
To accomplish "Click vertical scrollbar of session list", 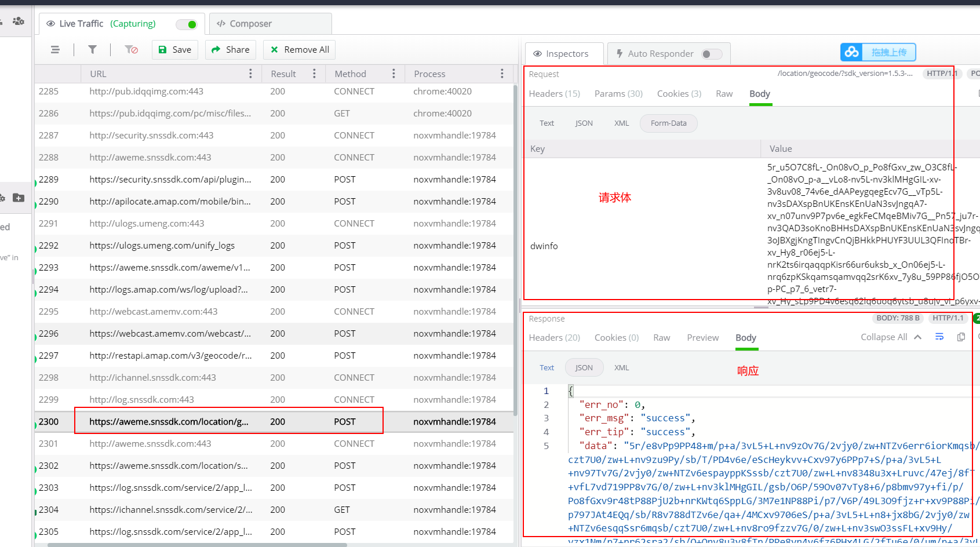I will tap(515, 249).
